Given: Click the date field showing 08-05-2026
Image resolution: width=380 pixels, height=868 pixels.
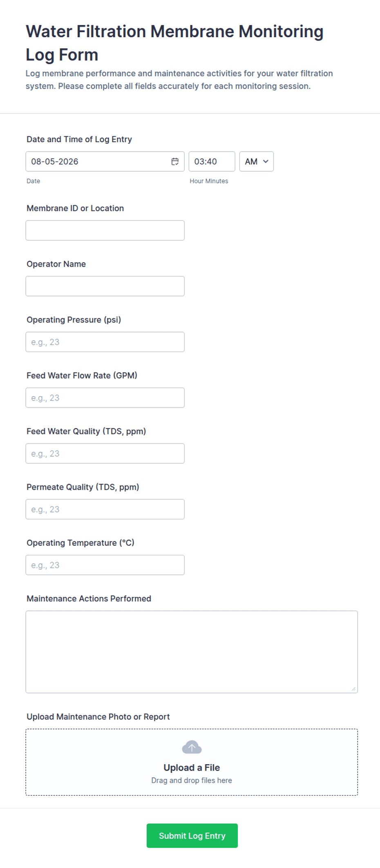Looking at the screenshot, I should pos(105,161).
